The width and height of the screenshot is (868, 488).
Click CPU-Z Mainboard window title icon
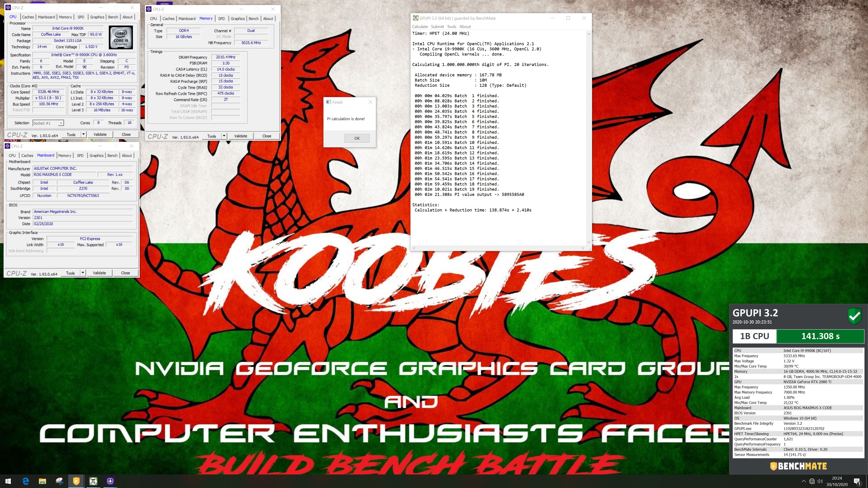7,146
